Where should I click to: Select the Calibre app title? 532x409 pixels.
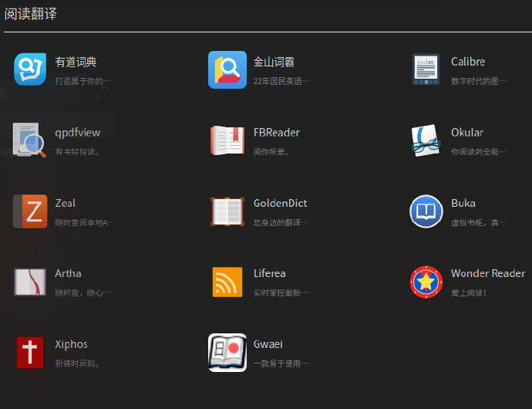pos(468,62)
